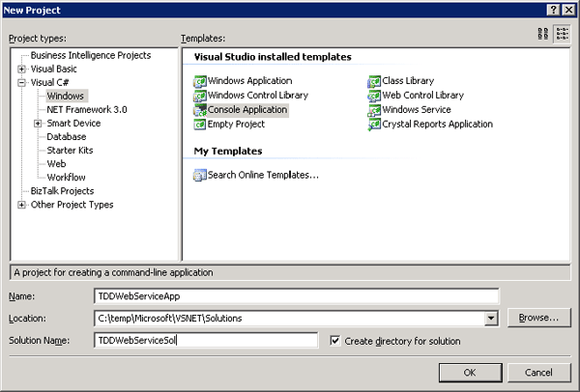Select the Class Library template icon

[x=374, y=81]
